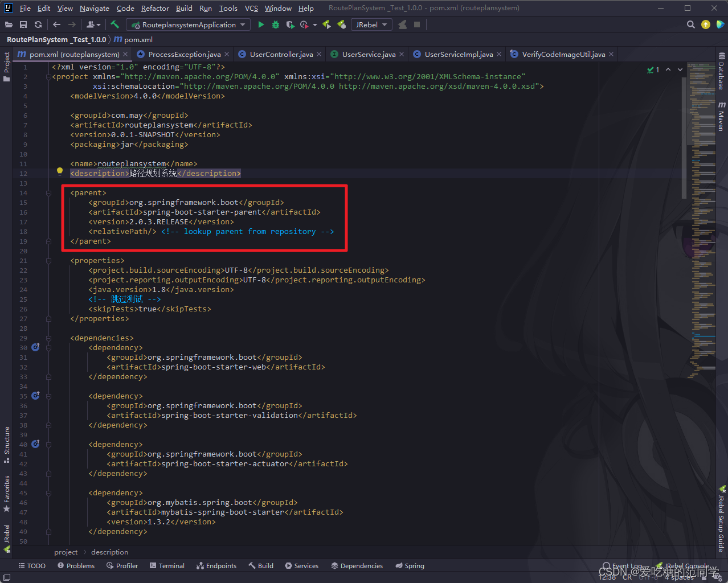The image size is (728, 583).
Task: Open Search Everywhere magnifier icon
Action: coord(690,24)
